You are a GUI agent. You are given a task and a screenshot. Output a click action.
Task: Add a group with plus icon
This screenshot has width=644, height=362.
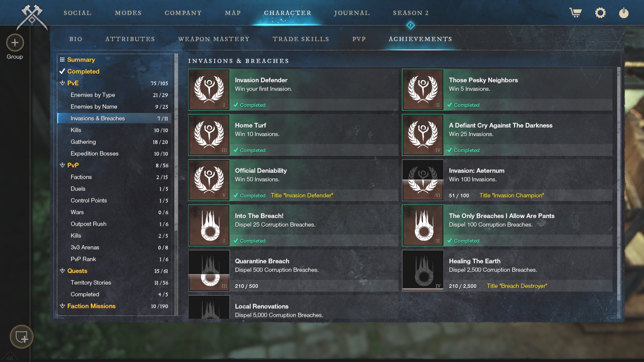pyautogui.click(x=15, y=43)
